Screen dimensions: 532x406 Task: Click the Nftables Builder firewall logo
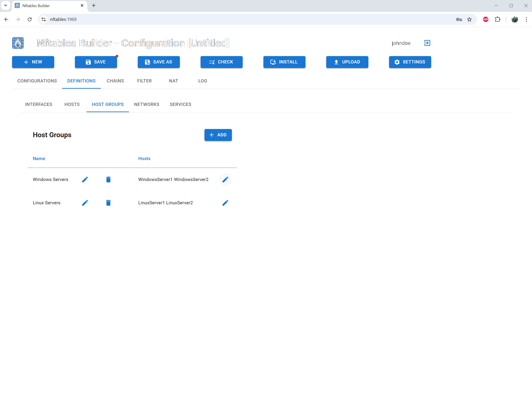click(18, 43)
